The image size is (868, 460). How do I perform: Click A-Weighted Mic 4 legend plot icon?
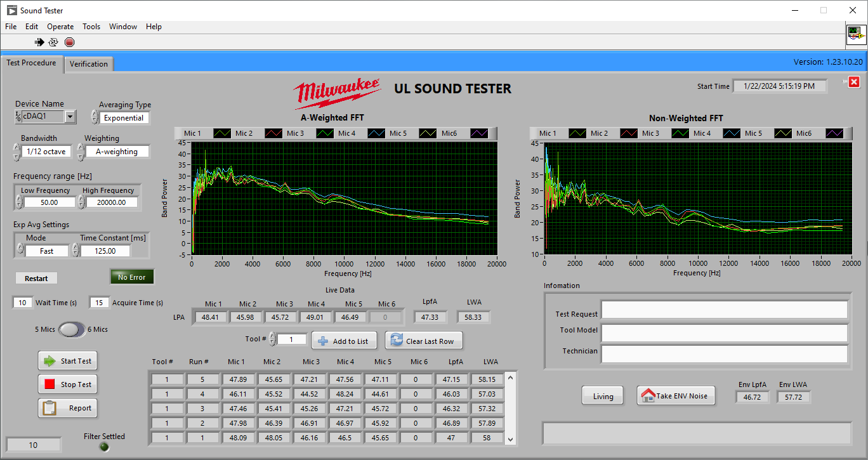tap(376, 133)
